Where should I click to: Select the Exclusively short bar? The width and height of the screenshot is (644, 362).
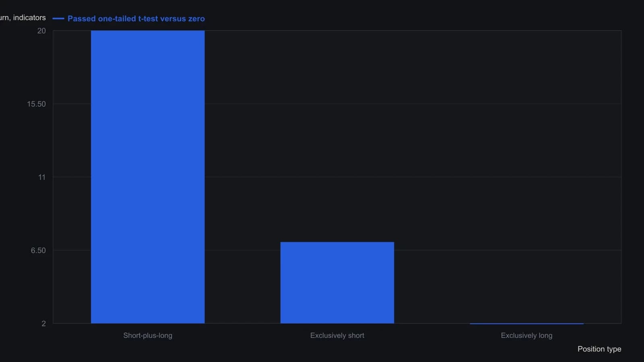click(337, 283)
